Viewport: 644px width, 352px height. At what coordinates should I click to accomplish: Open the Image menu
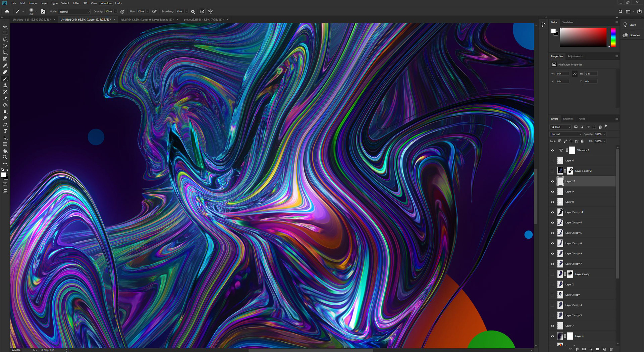33,3
